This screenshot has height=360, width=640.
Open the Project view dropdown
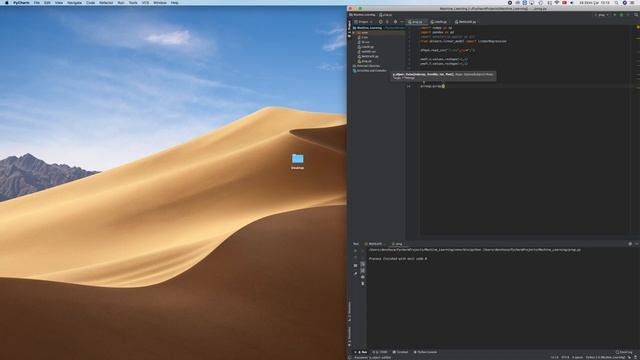coord(364,22)
